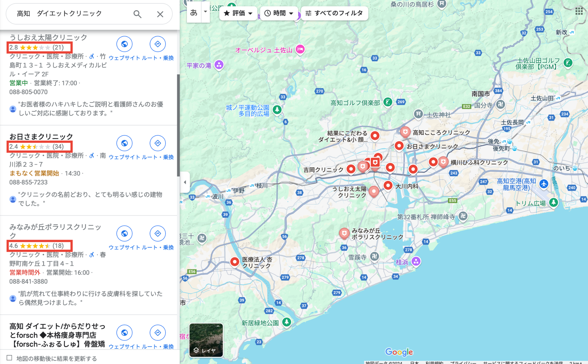Click rating 2.4 (34) of お日さまクリニック
This screenshot has width=588, height=364.
pos(36,147)
